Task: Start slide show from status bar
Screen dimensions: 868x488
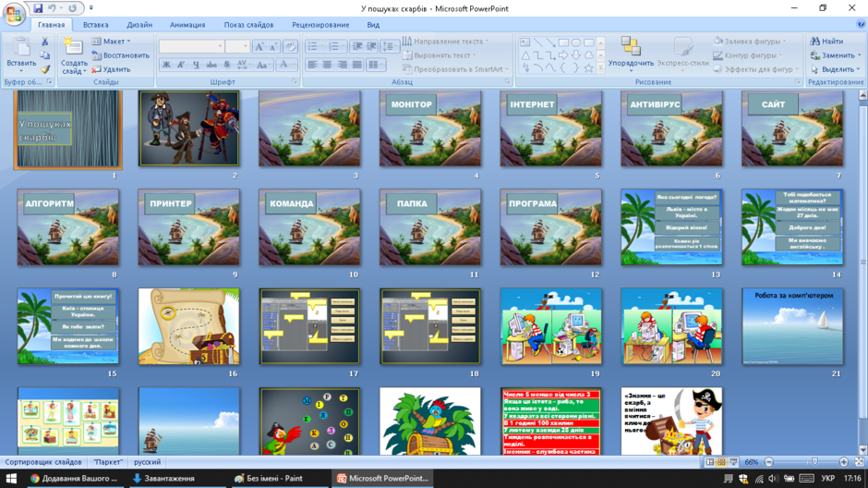Action: [733, 462]
